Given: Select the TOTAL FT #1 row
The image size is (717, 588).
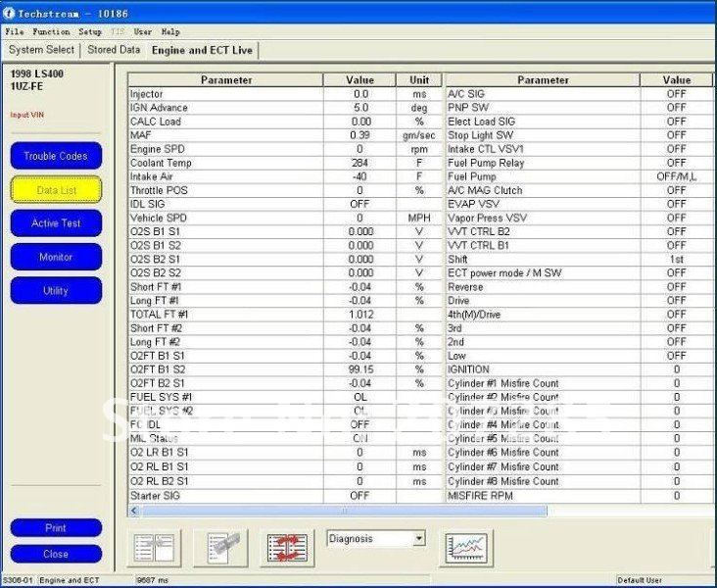Looking at the screenshot, I should click(285, 315).
